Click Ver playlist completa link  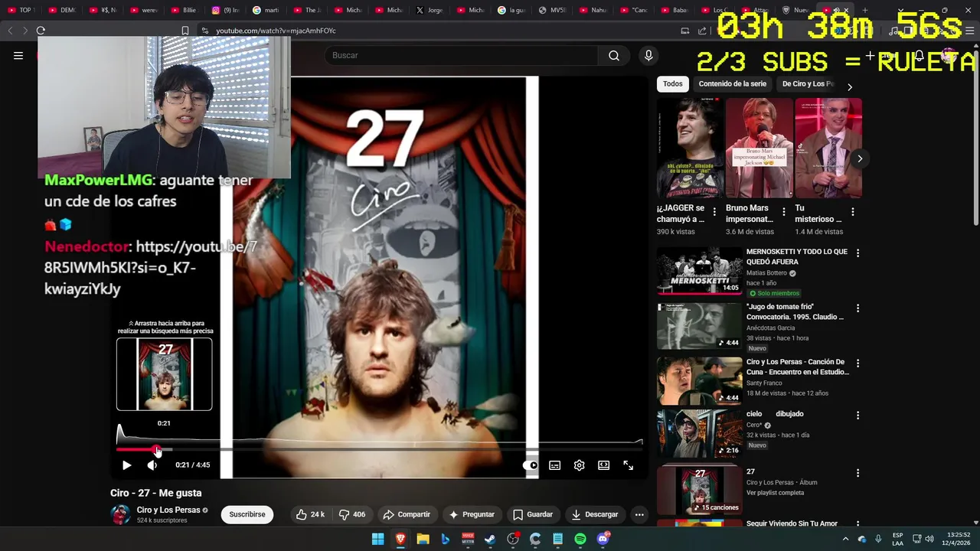click(775, 493)
